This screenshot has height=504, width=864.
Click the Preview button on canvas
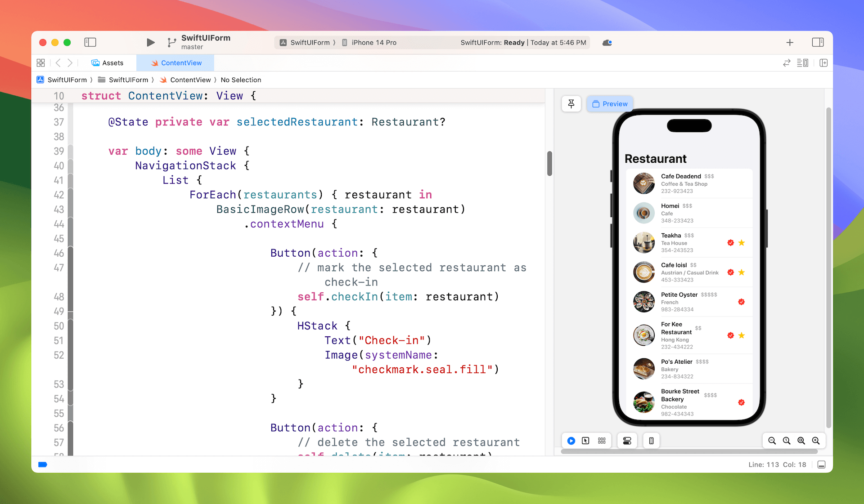[x=610, y=104]
